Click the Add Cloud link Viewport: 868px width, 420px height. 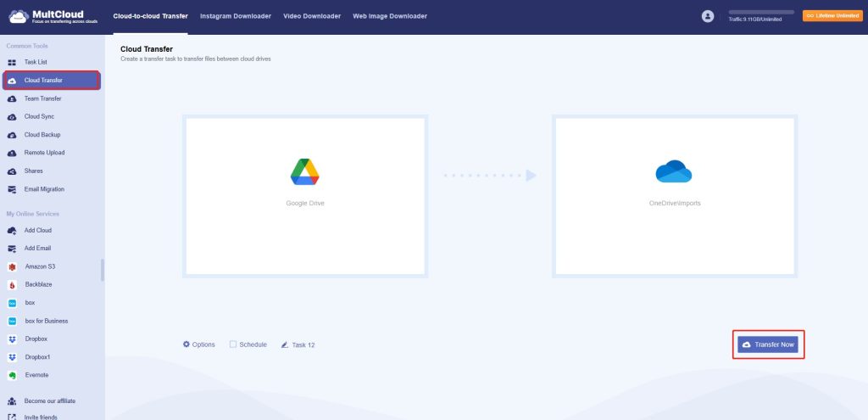point(37,231)
